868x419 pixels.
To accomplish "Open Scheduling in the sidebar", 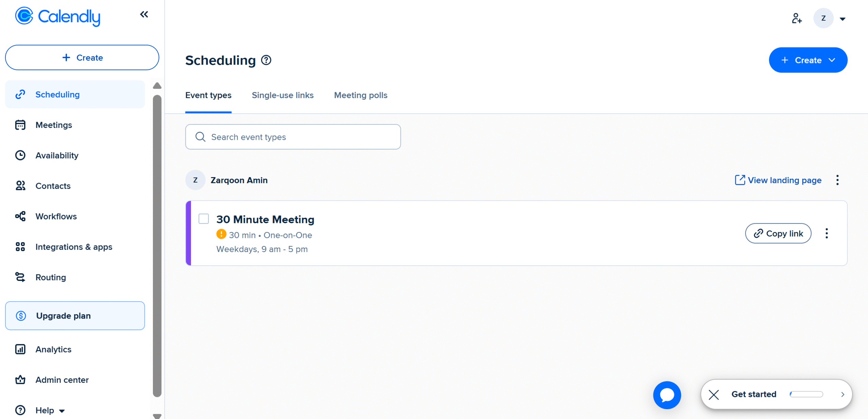I will point(75,94).
